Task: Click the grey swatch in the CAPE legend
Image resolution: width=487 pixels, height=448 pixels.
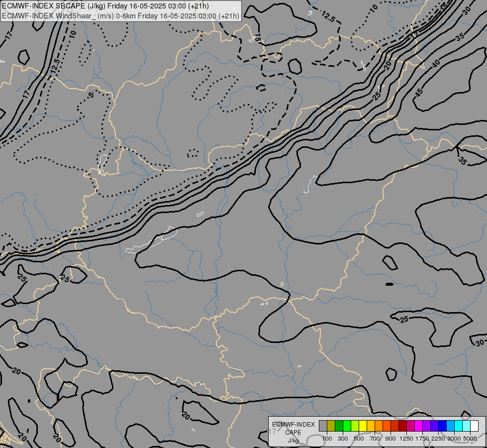Action: tap(323, 426)
